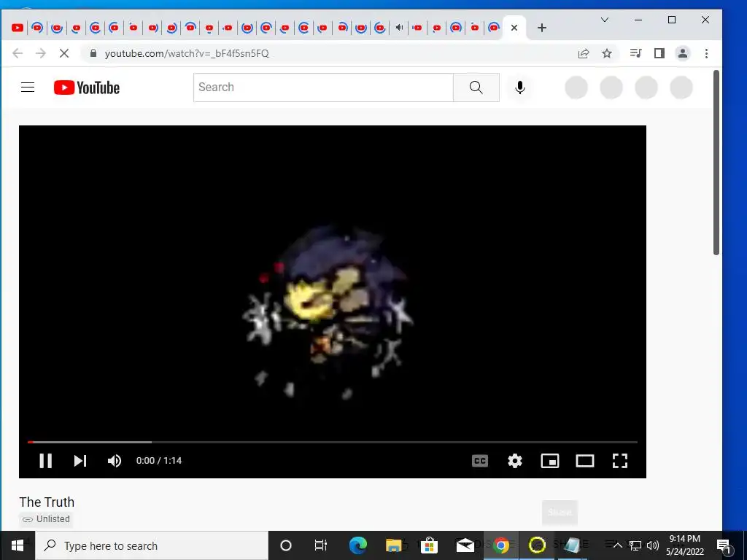Open Cortana from the taskbar
The height and width of the screenshot is (560, 747).
(x=286, y=545)
